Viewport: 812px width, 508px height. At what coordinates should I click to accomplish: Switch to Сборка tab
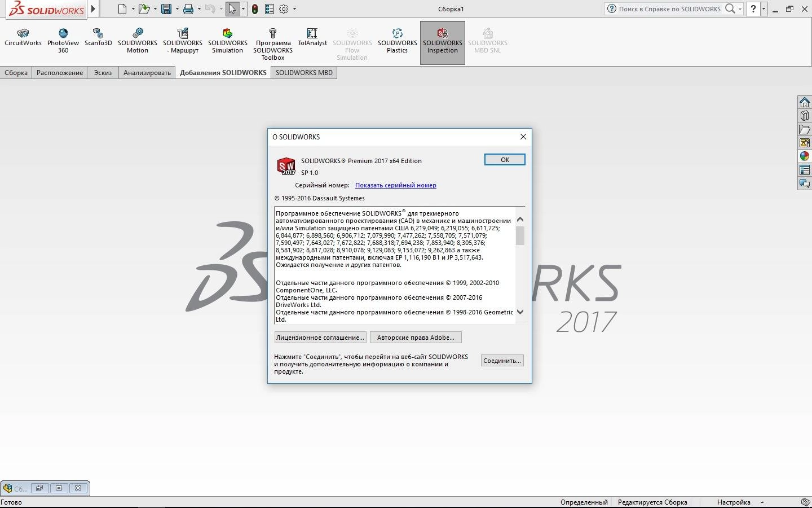(16, 73)
